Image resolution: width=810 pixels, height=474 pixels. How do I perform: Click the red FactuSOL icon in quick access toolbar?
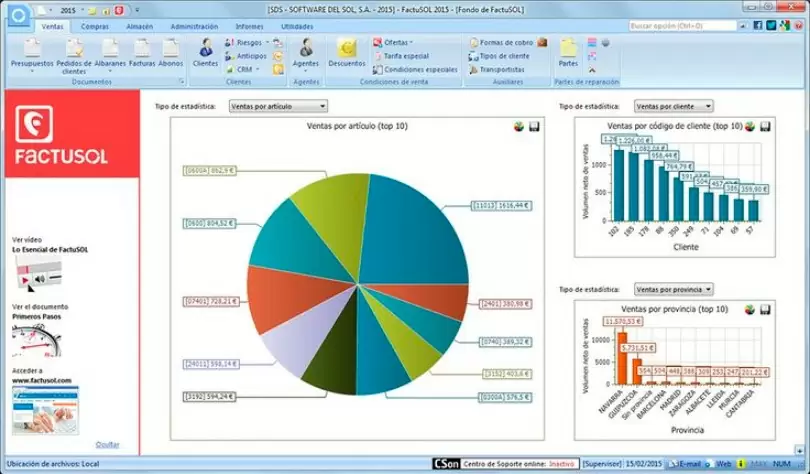click(119, 10)
